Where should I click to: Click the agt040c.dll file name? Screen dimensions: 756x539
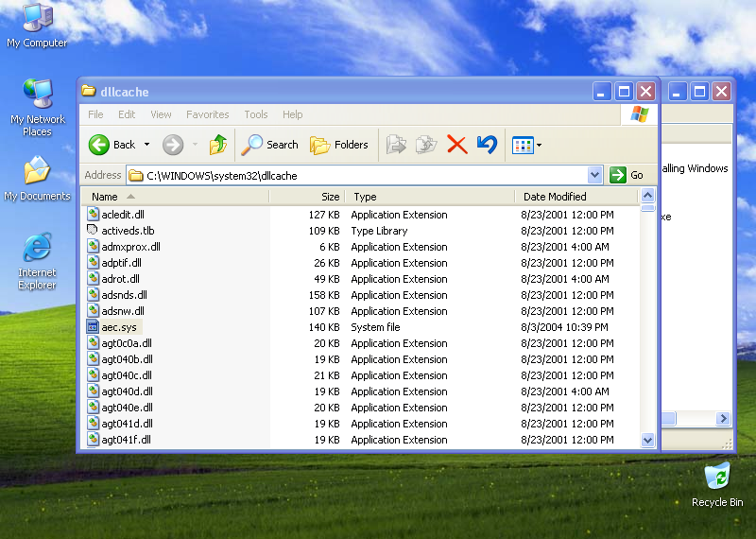click(127, 375)
